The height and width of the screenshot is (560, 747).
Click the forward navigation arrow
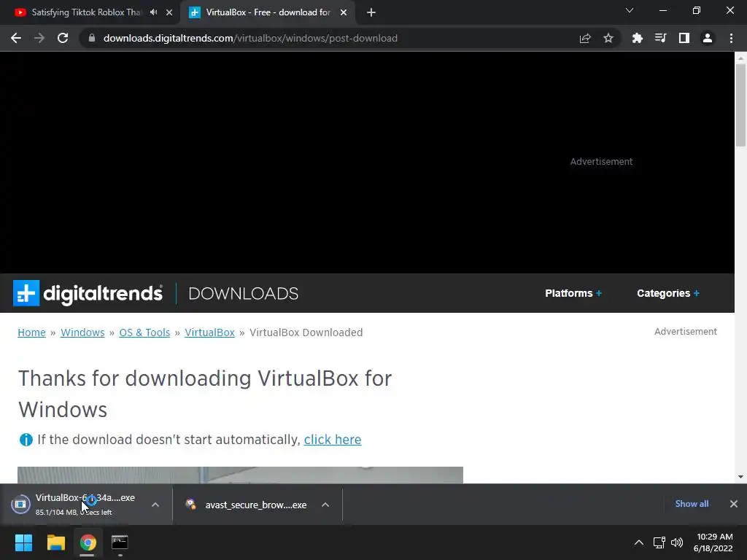pyautogui.click(x=39, y=38)
